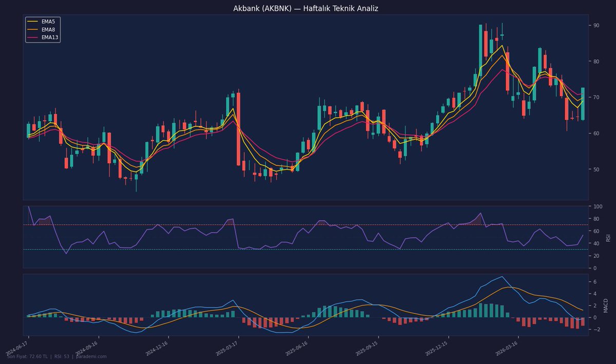Open the parademi.com footer link
616x364 pixels.
click(91, 356)
